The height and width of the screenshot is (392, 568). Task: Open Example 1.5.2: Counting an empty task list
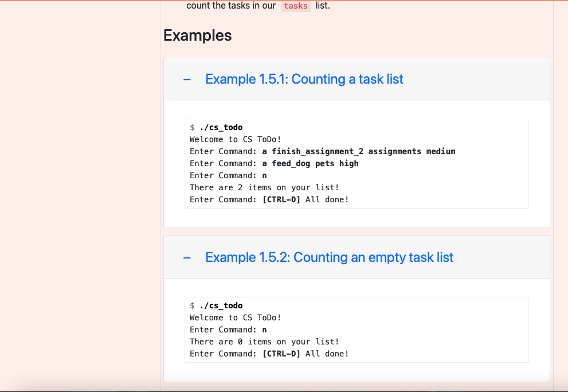coord(329,257)
